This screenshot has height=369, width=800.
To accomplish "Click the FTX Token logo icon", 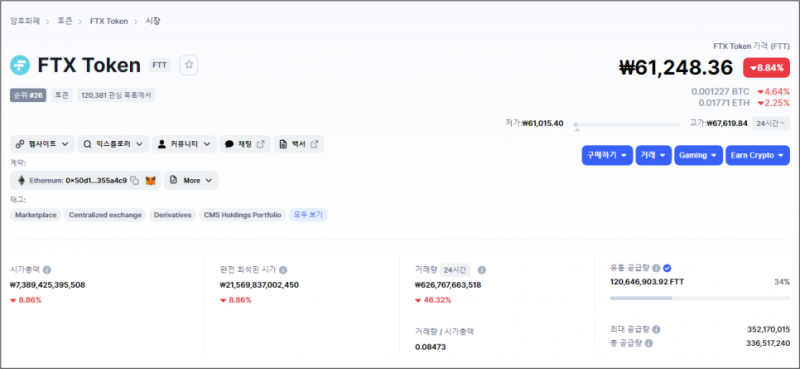I will [20, 65].
